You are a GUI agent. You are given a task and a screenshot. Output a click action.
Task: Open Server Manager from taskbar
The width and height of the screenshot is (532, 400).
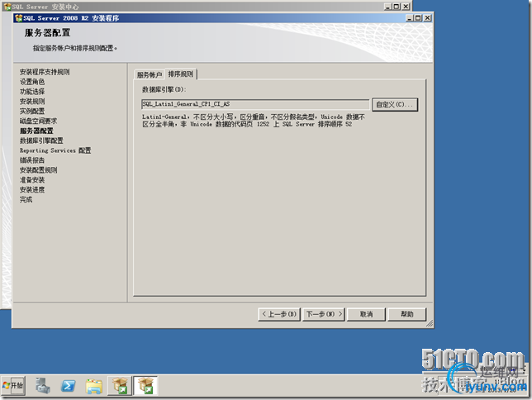pos(43,386)
